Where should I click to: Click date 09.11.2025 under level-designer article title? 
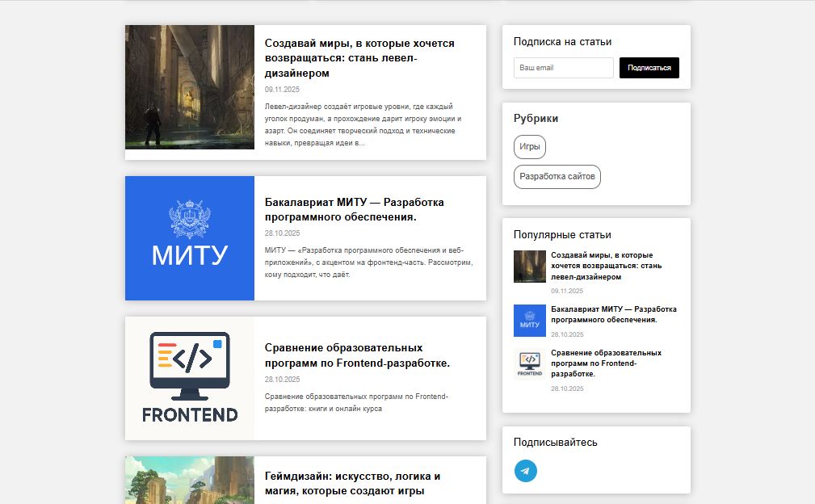(282, 90)
